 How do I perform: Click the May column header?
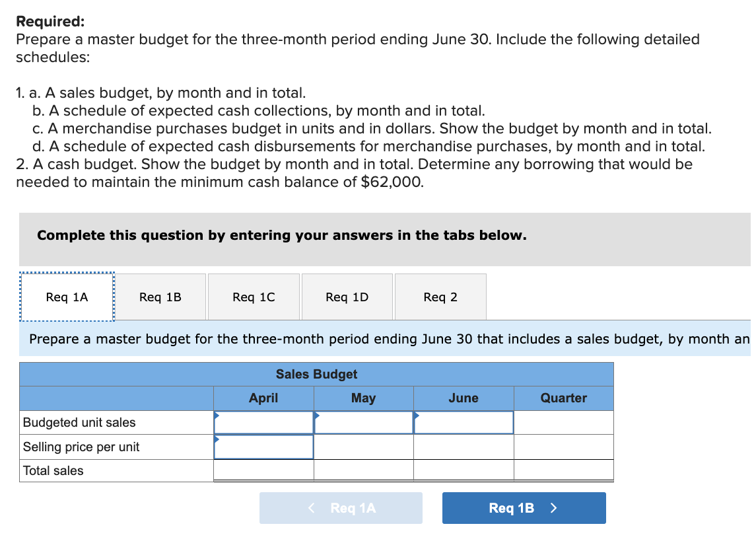(363, 398)
